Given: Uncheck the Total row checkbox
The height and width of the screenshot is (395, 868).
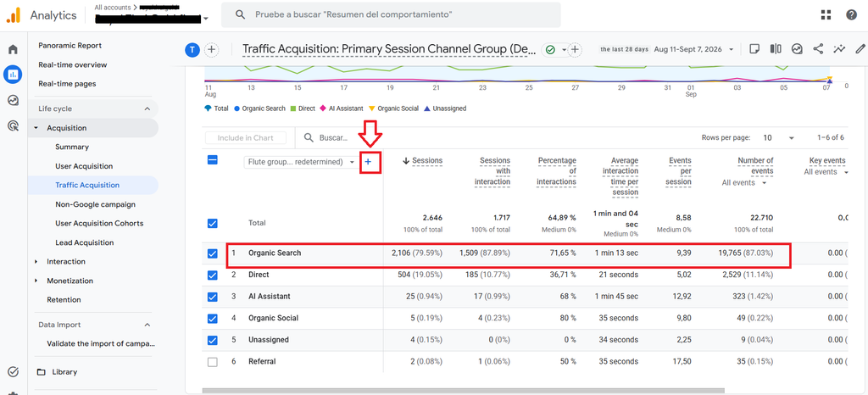Looking at the screenshot, I should click(212, 224).
